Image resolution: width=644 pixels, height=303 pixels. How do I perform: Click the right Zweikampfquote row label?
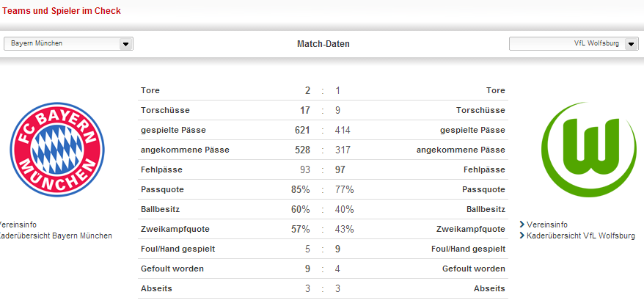pyautogui.click(x=471, y=229)
